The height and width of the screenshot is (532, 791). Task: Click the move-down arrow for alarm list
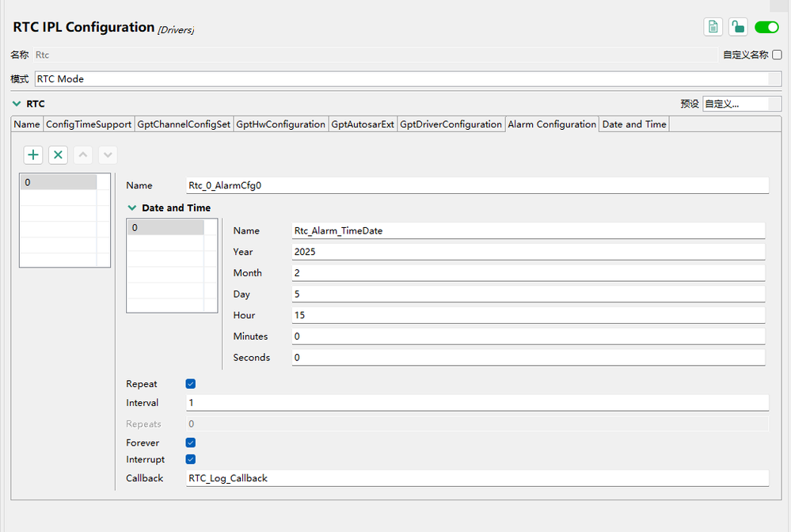(108, 155)
